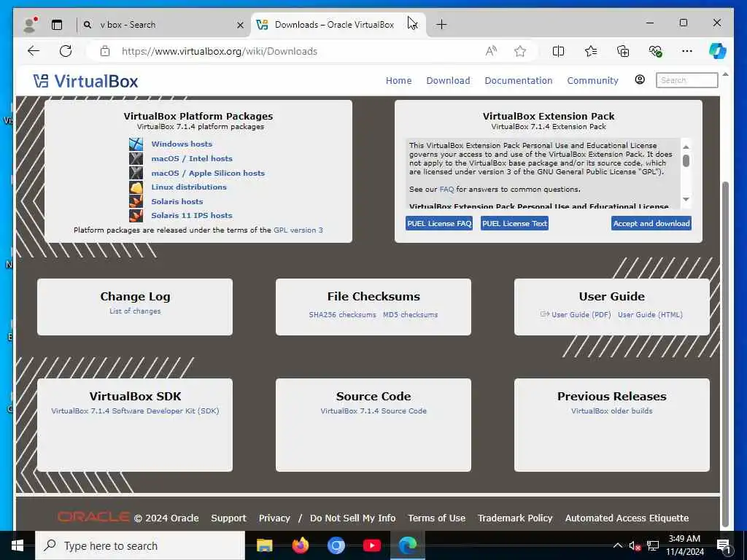The height and width of the screenshot is (560, 747).
Task: Open the VirtualBox 7.1.4 Software Developer Kit link
Action: pyautogui.click(x=135, y=411)
